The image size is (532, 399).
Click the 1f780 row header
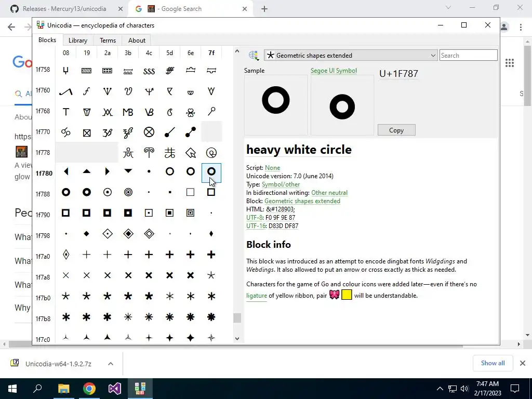[44, 174]
